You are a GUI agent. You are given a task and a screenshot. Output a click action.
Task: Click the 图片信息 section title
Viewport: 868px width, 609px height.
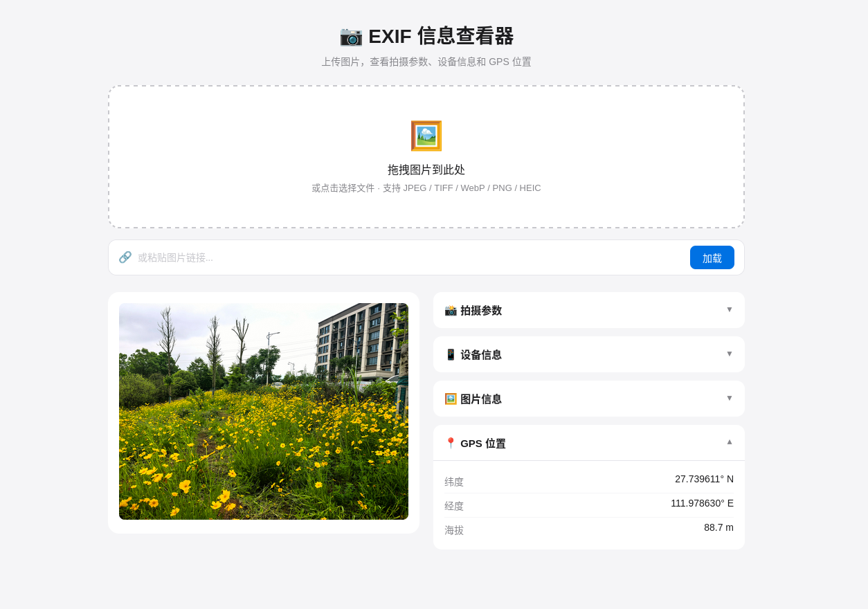tap(481, 399)
